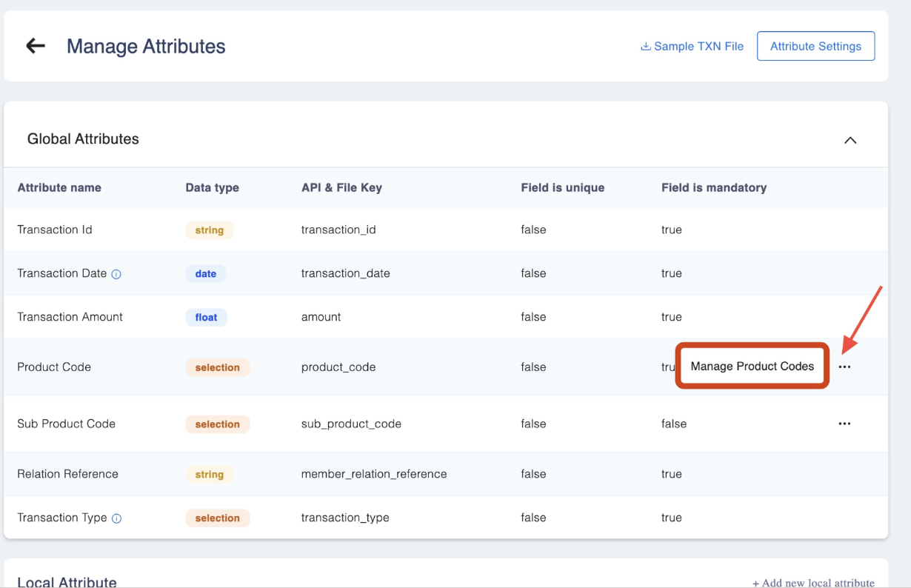911x588 pixels.
Task: Open Attribute Settings
Action: [x=815, y=46]
